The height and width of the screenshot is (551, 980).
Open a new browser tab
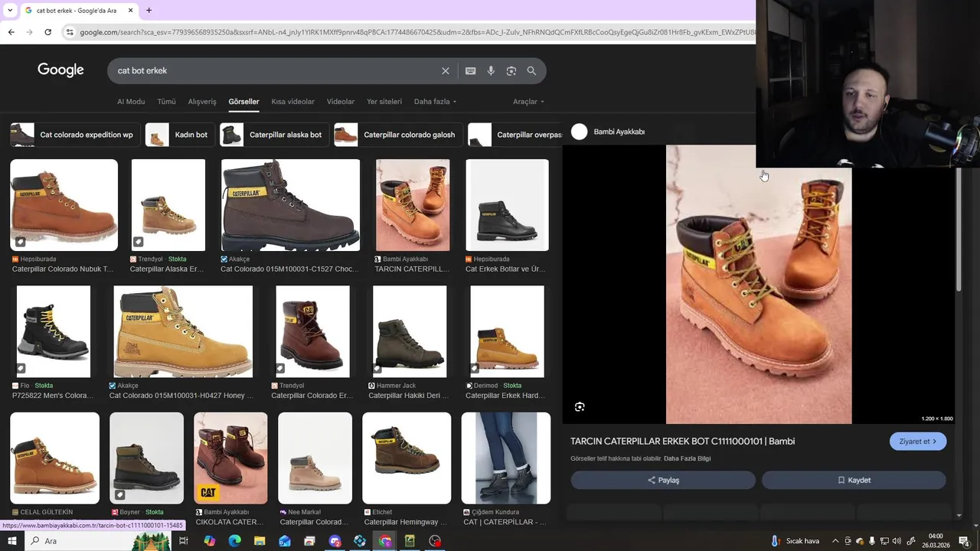coord(149,10)
